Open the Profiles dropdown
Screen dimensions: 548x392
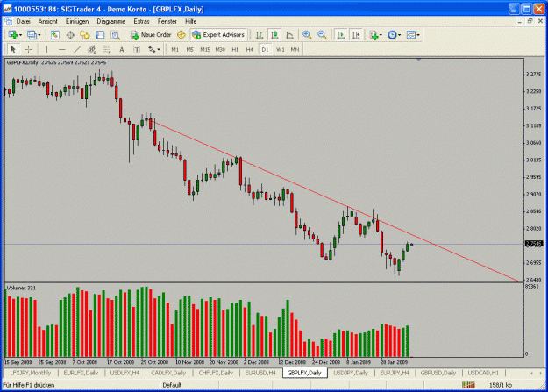point(34,35)
